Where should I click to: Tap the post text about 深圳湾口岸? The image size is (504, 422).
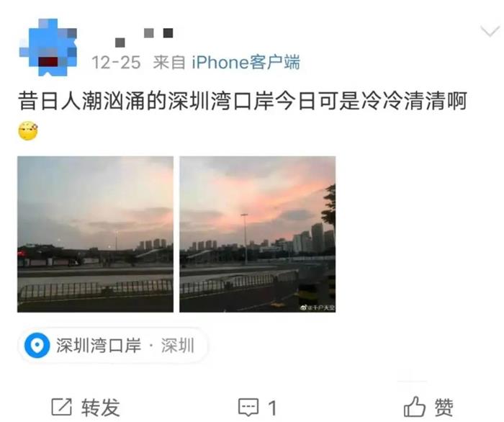click(x=243, y=101)
